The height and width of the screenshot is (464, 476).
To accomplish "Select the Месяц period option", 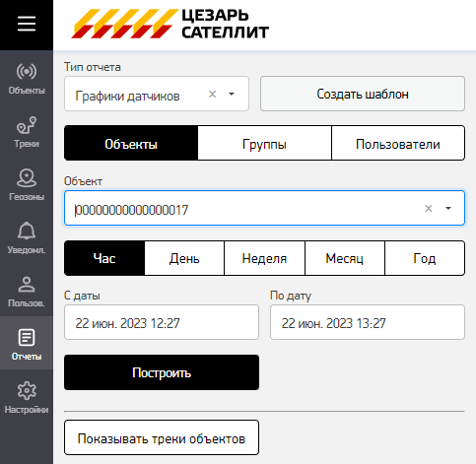I will pyautogui.click(x=345, y=258).
